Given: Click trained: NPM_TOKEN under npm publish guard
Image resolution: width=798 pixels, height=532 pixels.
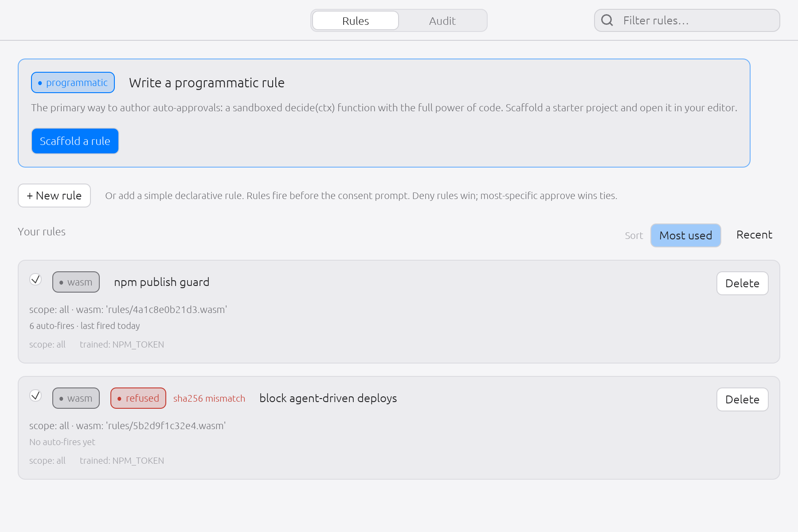Looking at the screenshot, I should coord(122,344).
